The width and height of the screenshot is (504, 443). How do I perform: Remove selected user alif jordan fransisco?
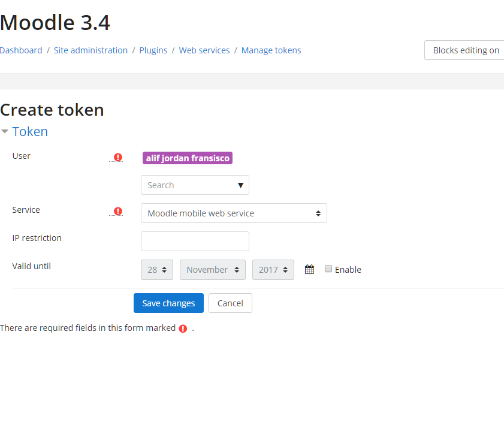point(188,158)
